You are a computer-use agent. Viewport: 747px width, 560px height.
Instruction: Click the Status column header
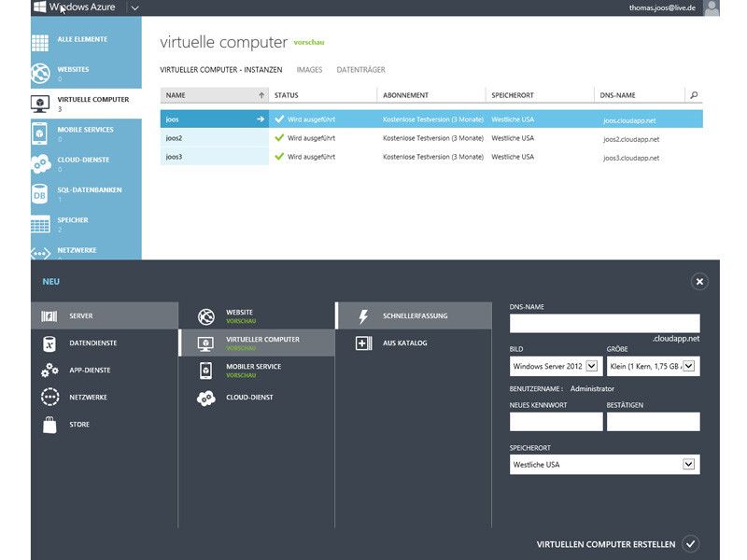tap(287, 95)
